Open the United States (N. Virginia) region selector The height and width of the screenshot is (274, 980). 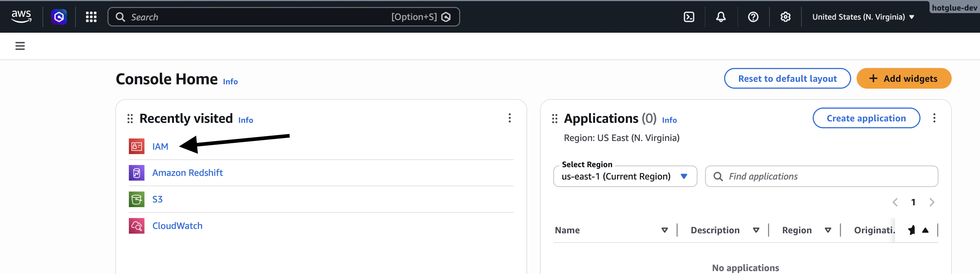[x=863, y=17]
